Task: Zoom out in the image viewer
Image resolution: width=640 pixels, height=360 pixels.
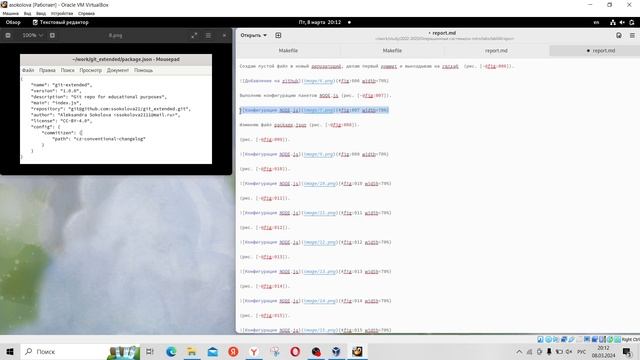Action: (8, 36)
